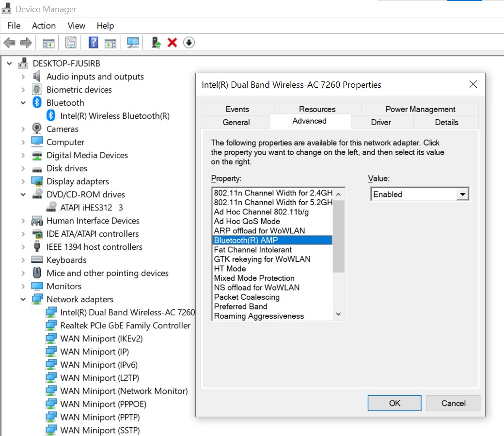Click the Properties sheet toolbar icon
This screenshot has height=436, width=504.
coord(71,43)
